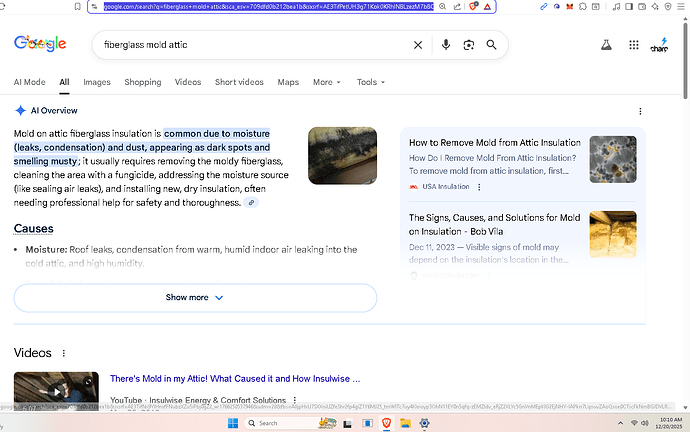Open Search Labs flask icon

coord(605,45)
